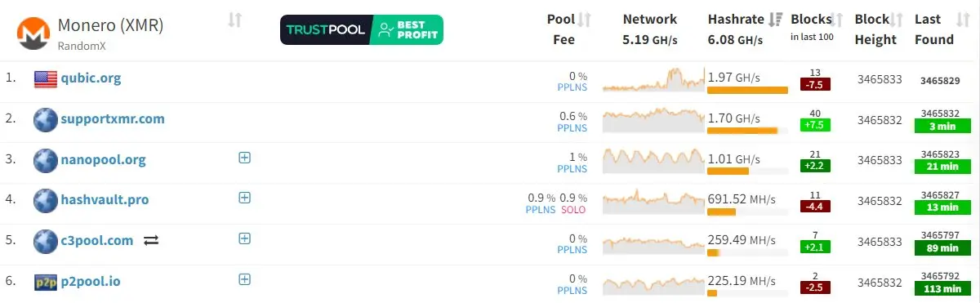Click the globe icon next to supportxmr.com

pyautogui.click(x=45, y=119)
